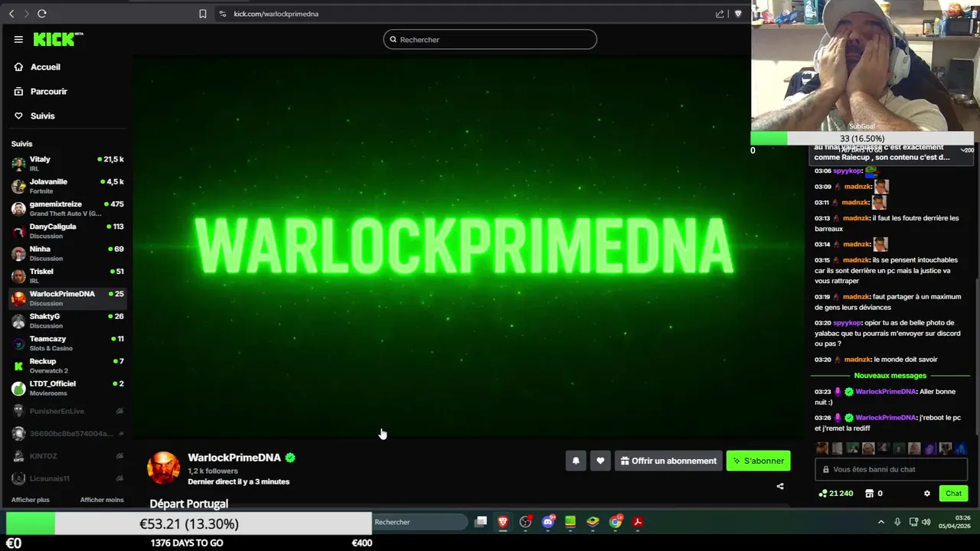Select WarlockPrimeDNA in followed list
This screenshot has height=551, width=980.
click(67, 298)
